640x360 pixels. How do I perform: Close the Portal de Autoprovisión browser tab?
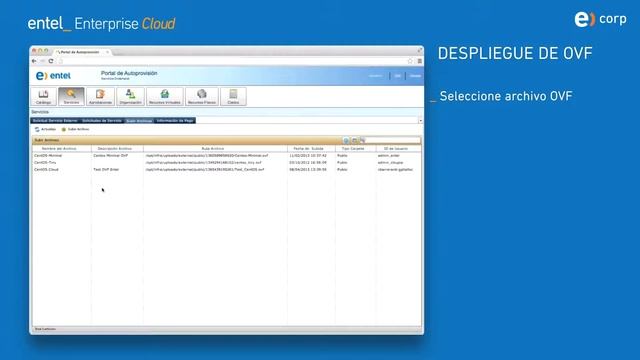click(x=107, y=52)
